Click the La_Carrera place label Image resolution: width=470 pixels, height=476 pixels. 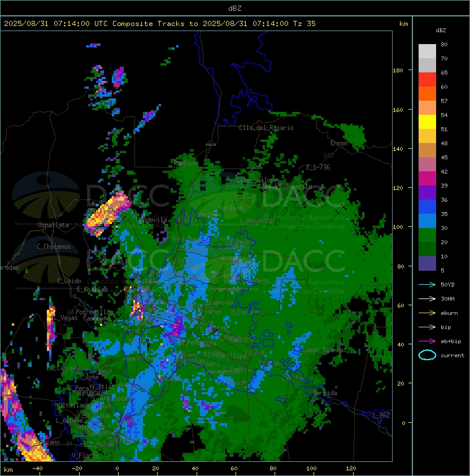[64, 368]
